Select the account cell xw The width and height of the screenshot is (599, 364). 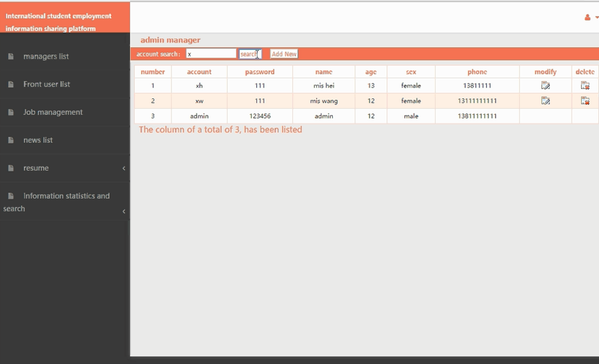199,101
